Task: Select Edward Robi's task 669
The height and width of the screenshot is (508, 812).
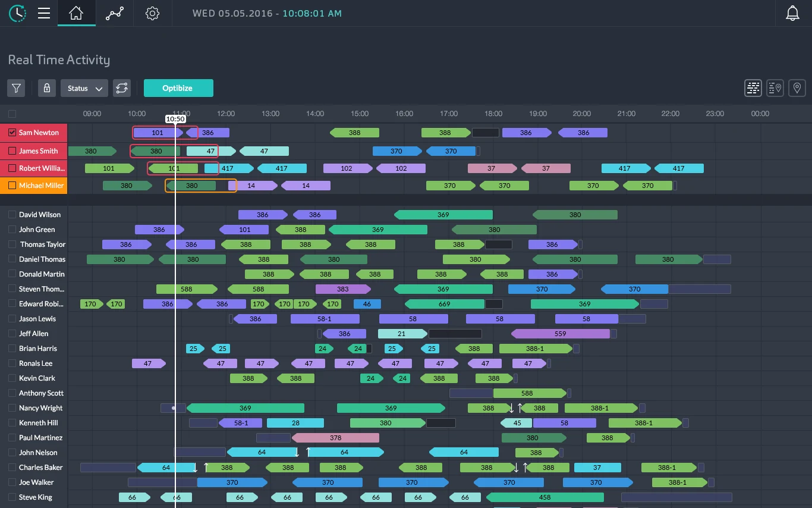Action: [444, 304]
